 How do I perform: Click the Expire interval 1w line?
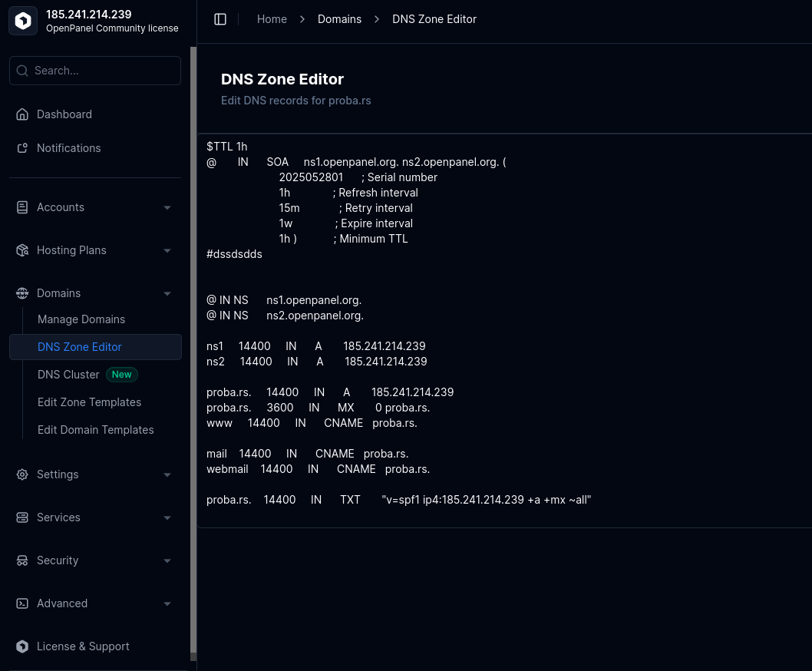pyautogui.click(x=346, y=224)
